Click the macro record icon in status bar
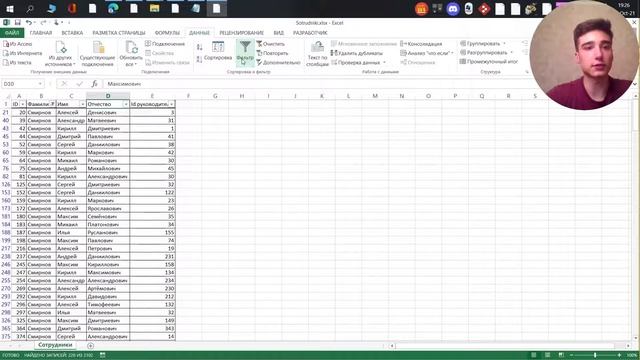The width and height of the screenshot is (640, 360). tap(102, 355)
